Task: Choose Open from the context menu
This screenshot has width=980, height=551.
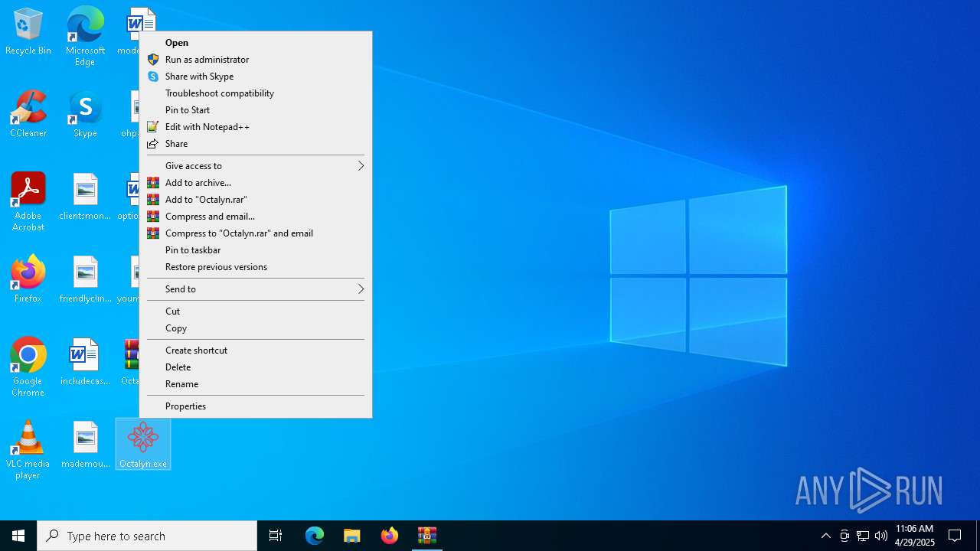Action: coord(256,43)
